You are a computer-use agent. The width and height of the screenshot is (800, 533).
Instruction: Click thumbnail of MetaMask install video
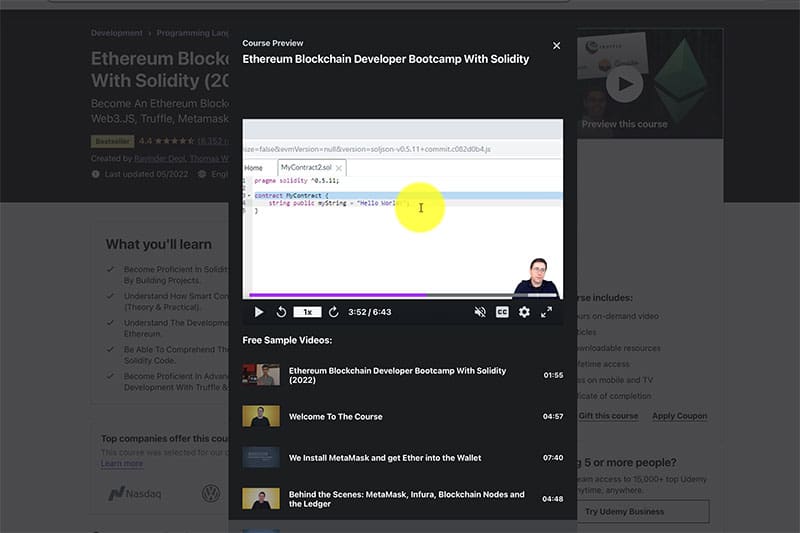pyautogui.click(x=261, y=458)
